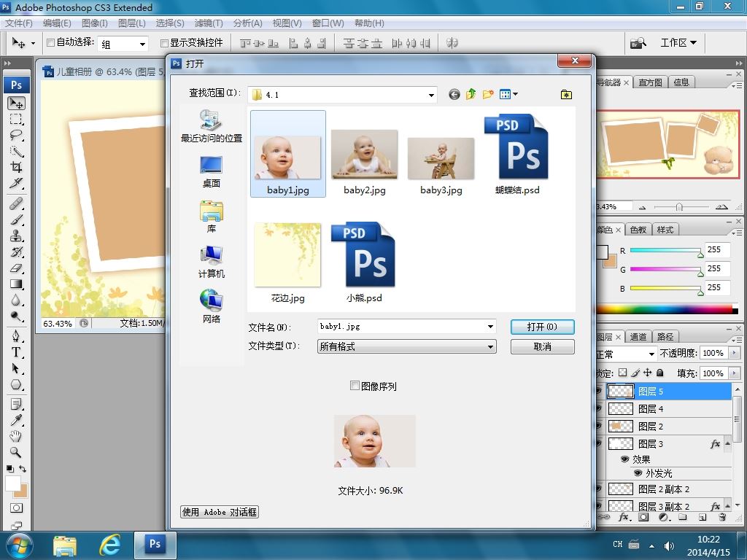The image size is (747, 560).
Task: Open the favorites icon in Open dialog
Action: tap(566, 94)
